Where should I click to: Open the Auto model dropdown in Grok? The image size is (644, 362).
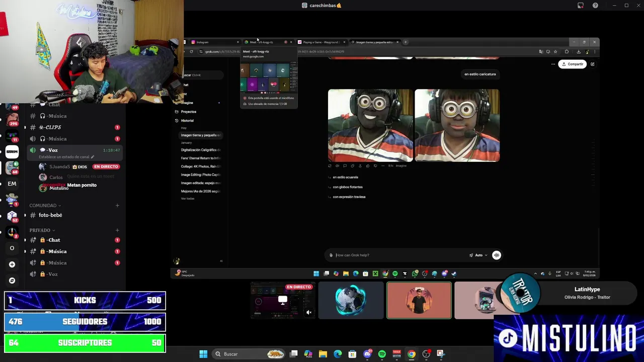click(478, 255)
